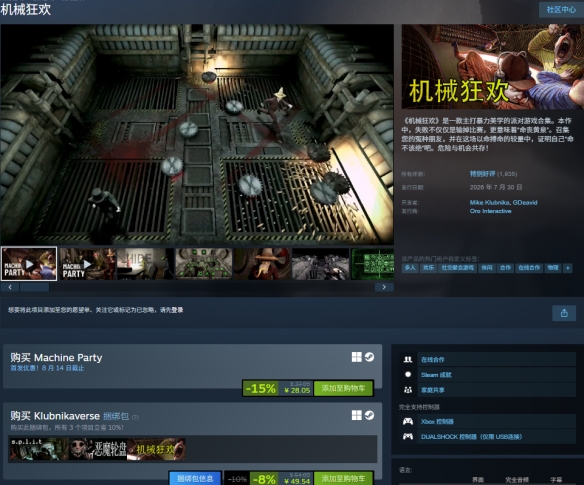Play the first Machine Party trailer thumbnail
This screenshot has height=485, width=584.
click(29, 264)
